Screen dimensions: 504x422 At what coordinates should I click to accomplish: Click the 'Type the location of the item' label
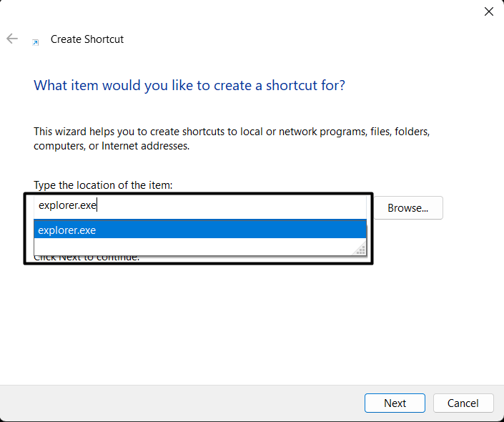tap(103, 185)
